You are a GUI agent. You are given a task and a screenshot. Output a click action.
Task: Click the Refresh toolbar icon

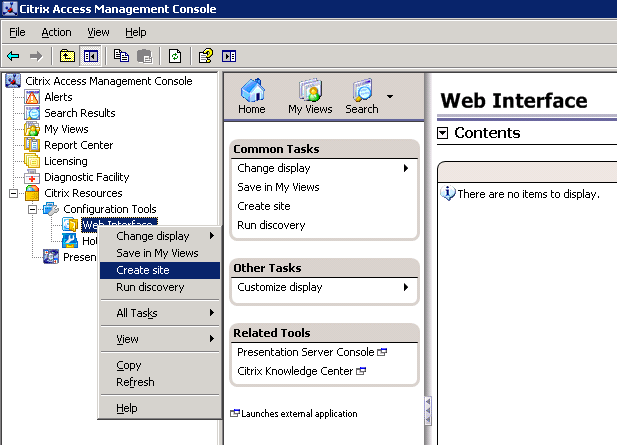(x=175, y=56)
